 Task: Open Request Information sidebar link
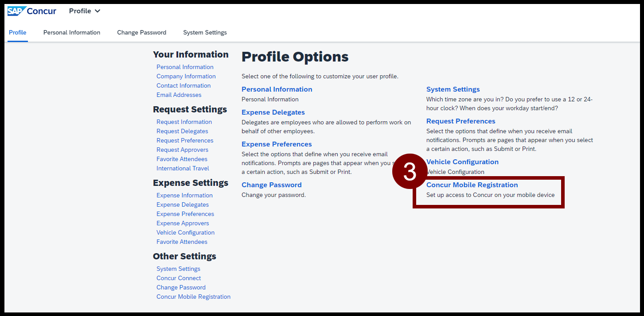pyautogui.click(x=184, y=122)
